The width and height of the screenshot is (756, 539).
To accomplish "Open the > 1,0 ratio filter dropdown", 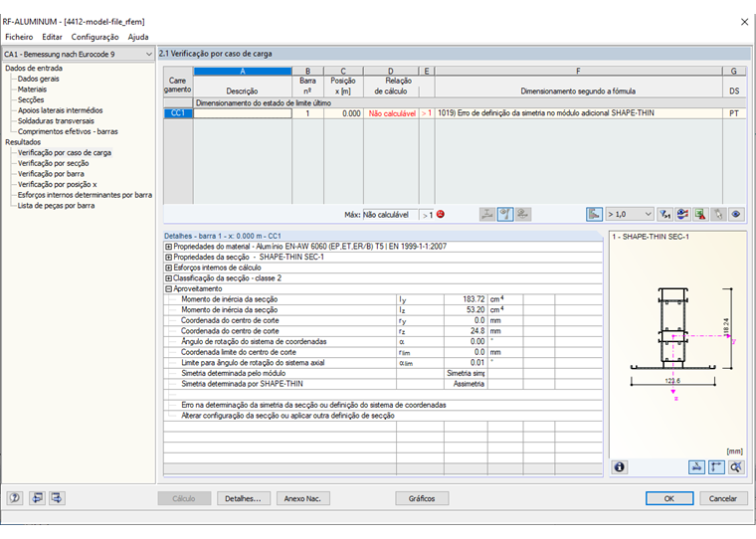I will [630, 214].
